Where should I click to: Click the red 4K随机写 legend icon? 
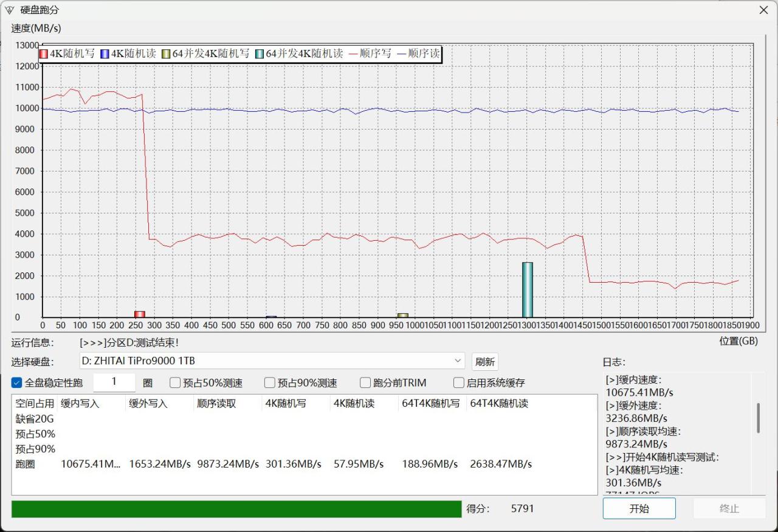(x=43, y=54)
